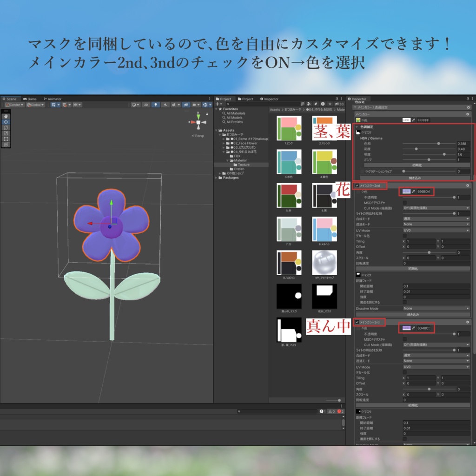Select the 花弁_マスク mask thumbnail

[x=324, y=296]
